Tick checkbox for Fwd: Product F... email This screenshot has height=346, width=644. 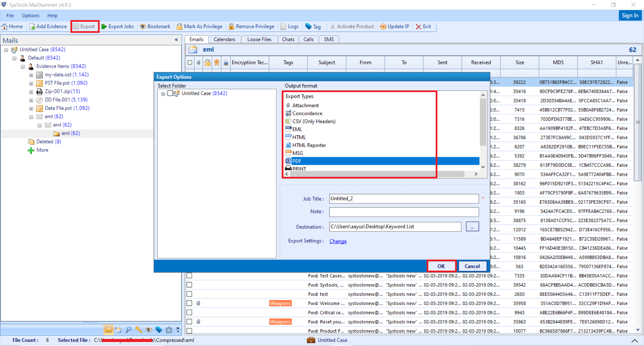click(x=190, y=331)
